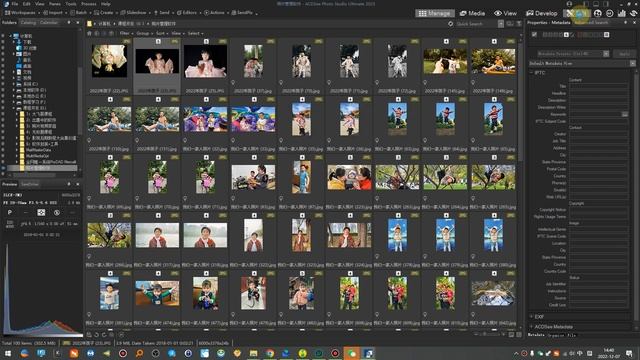The image size is (640, 360).
Task: Select the highlighted pink dress girl thumbnail
Action: click(x=157, y=61)
